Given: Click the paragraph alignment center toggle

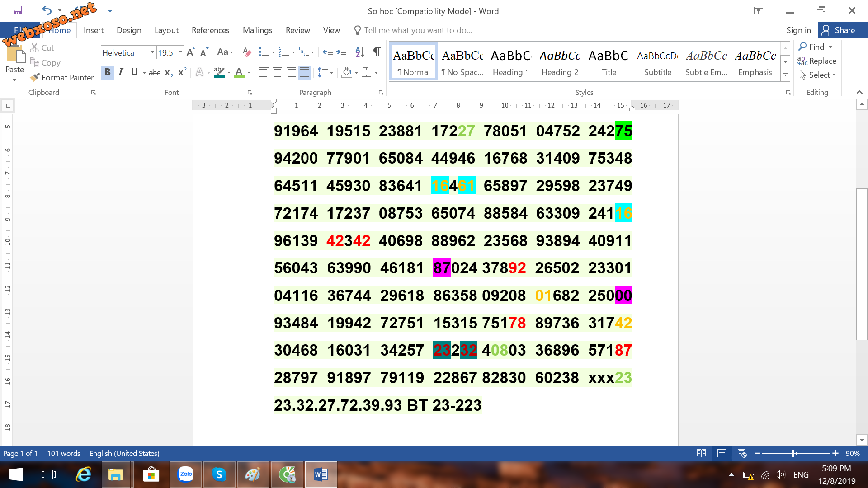Looking at the screenshot, I should click(x=277, y=71).
